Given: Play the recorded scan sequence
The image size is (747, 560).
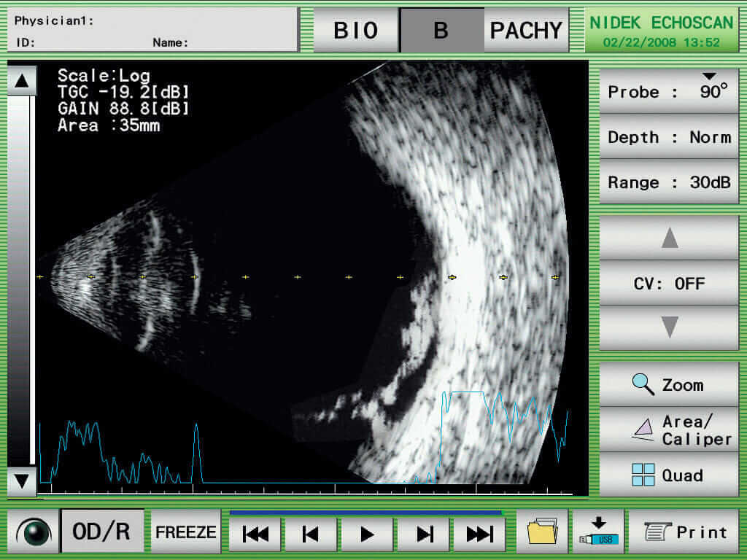Looking at the screenshot, I should click(x=367, y=534).
